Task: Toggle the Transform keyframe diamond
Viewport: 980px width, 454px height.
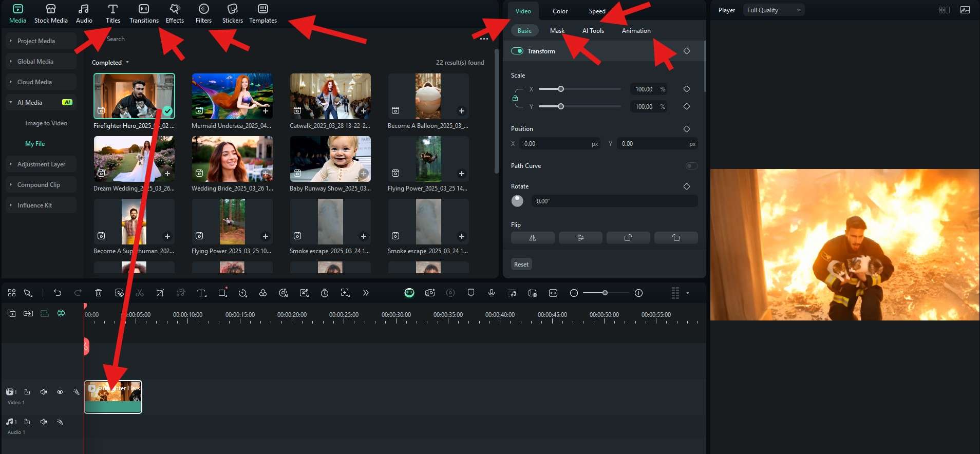Action: click(687, 51)
